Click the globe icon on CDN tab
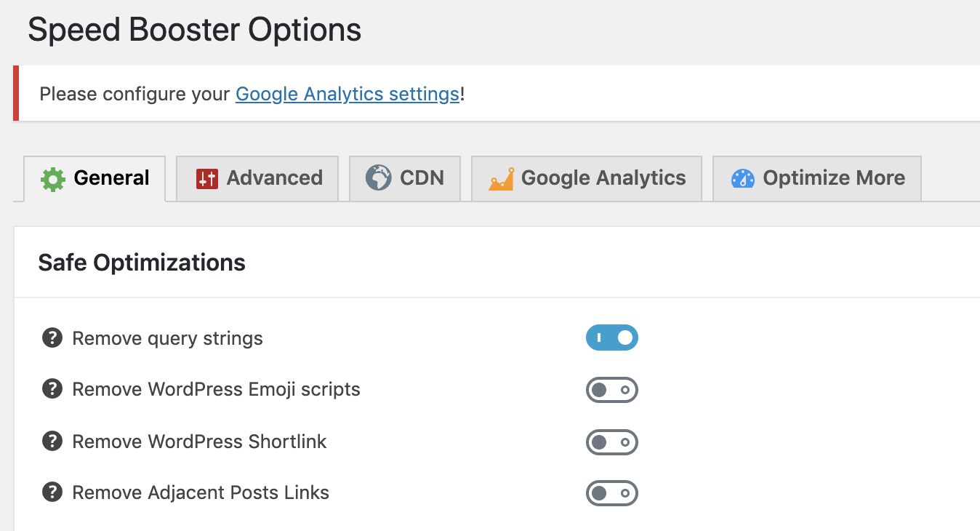 click(379, 178)
